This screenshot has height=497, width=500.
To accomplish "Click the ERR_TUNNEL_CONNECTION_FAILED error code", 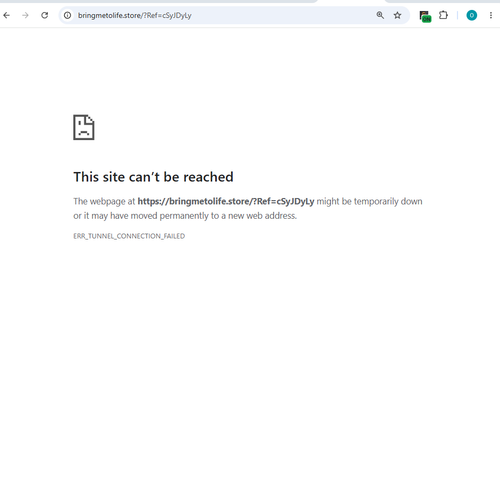I will click(129, 236).
